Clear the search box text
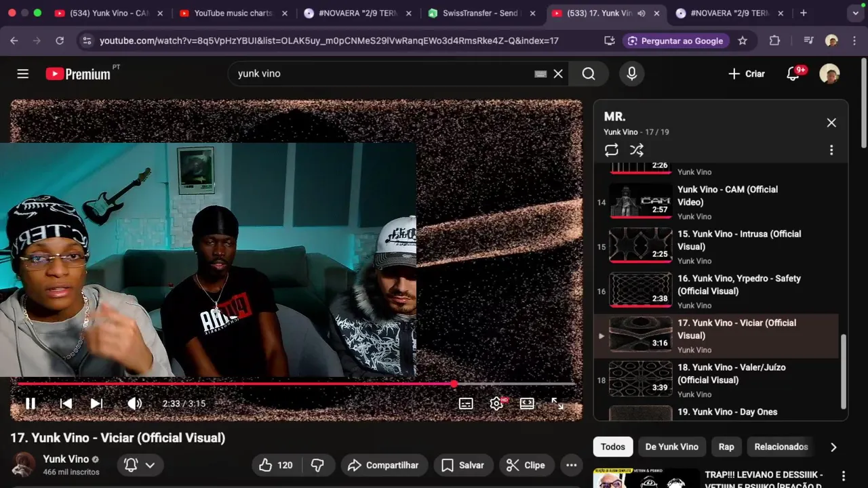The height and width of the screenshot is (488, 868). point(558,74)
